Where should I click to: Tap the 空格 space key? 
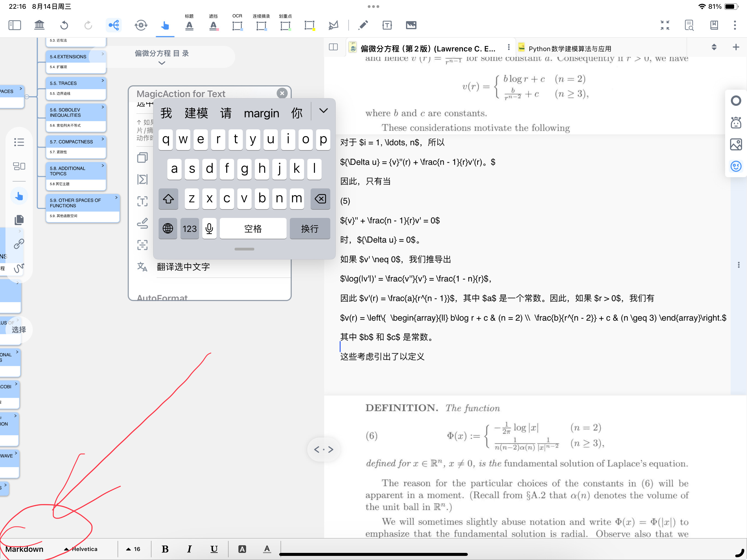pos(253,229)
